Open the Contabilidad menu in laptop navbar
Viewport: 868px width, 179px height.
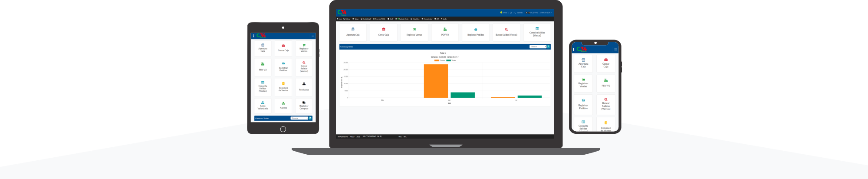point(366,19)
